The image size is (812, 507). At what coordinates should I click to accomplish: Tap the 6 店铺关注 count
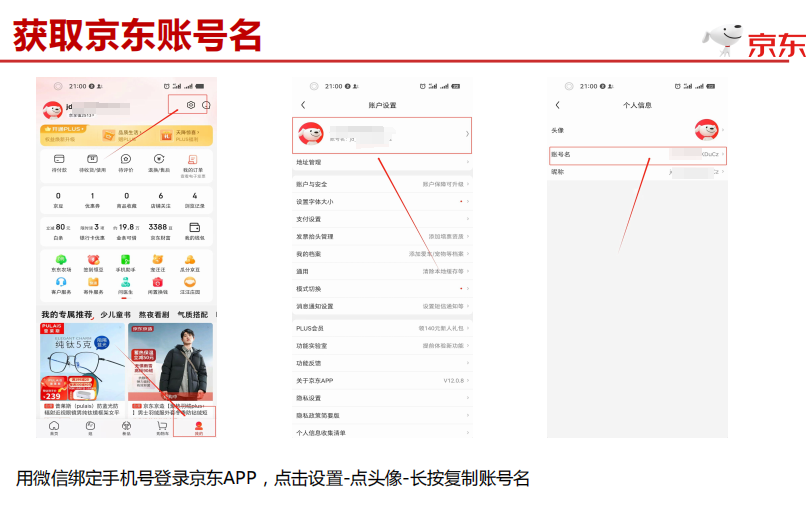coord(161,200)
